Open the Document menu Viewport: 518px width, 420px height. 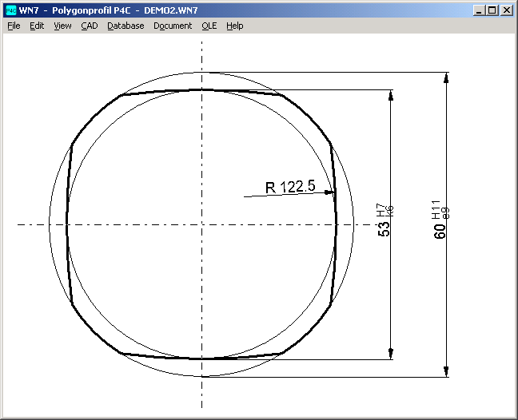pos(173,26)
